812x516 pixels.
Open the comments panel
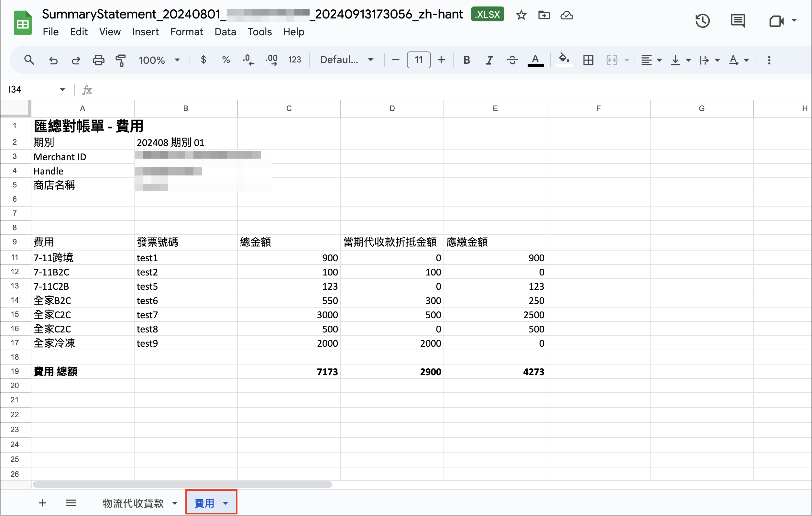point(738,21)
